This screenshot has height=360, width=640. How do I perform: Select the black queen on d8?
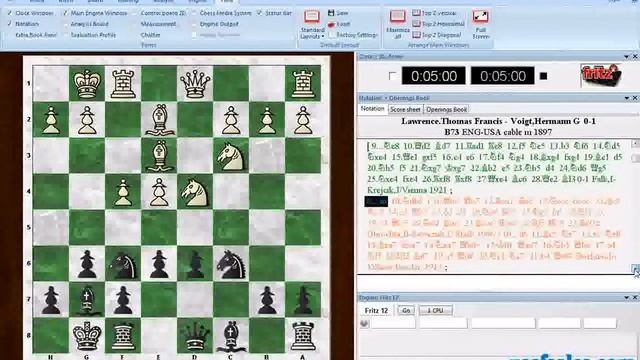click(195, 336)
